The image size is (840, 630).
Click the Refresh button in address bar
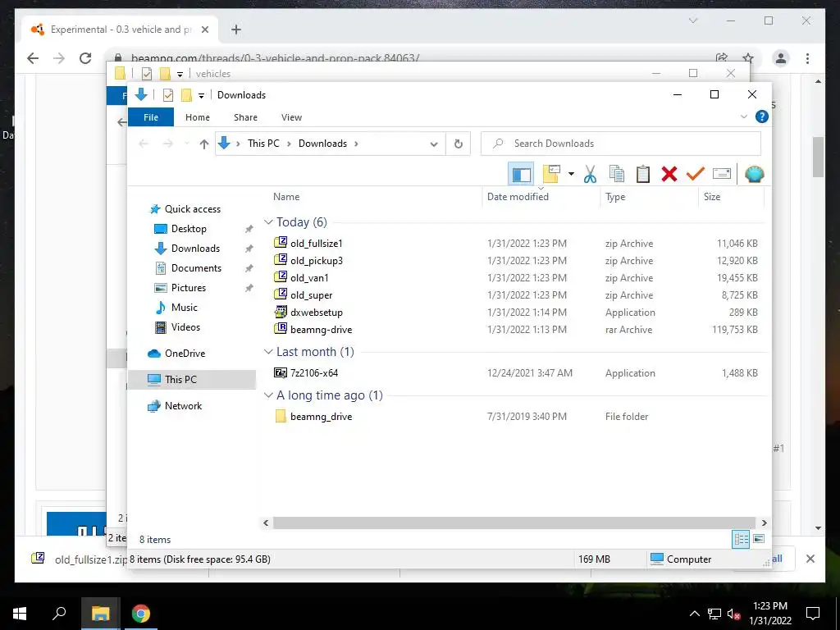[458, 144]
